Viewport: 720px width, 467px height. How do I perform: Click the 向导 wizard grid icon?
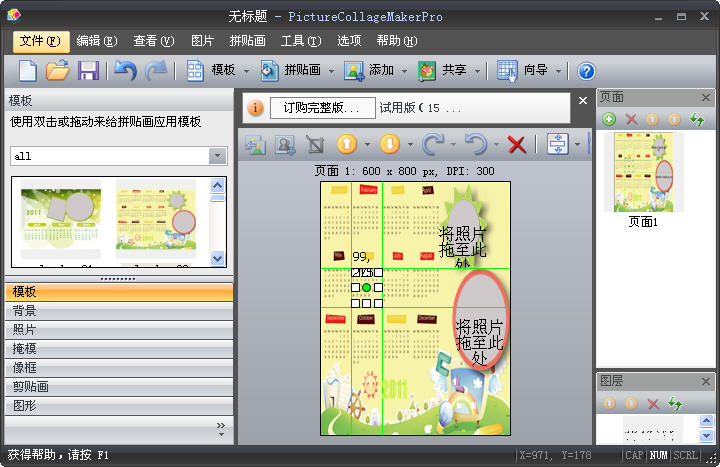click(x=507, y=71)
